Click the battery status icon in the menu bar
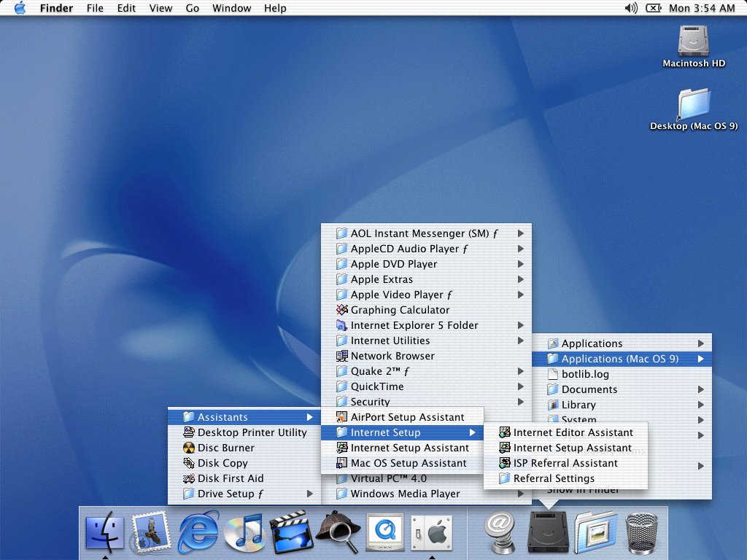The image size is (747, 560). (653, 8)
